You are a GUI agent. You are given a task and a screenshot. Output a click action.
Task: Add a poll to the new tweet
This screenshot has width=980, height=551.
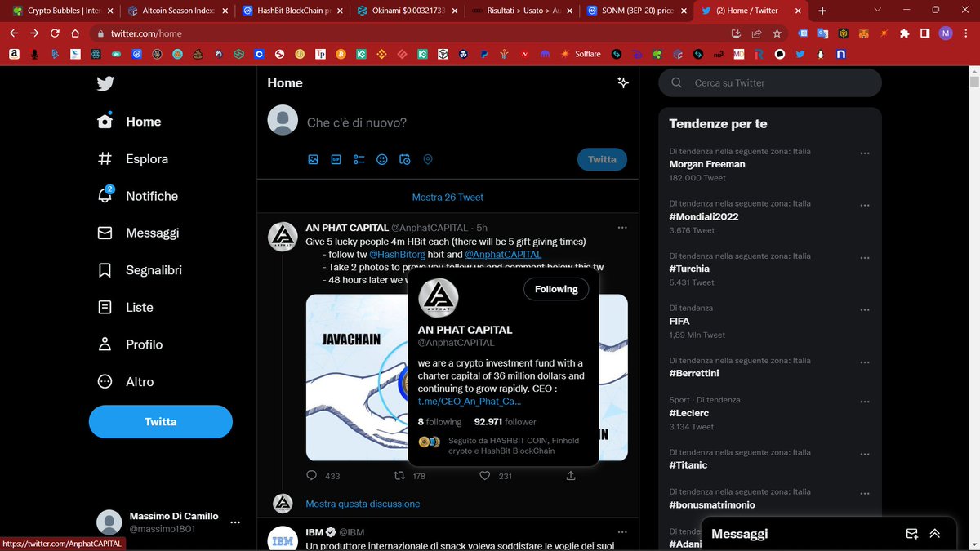359,160
